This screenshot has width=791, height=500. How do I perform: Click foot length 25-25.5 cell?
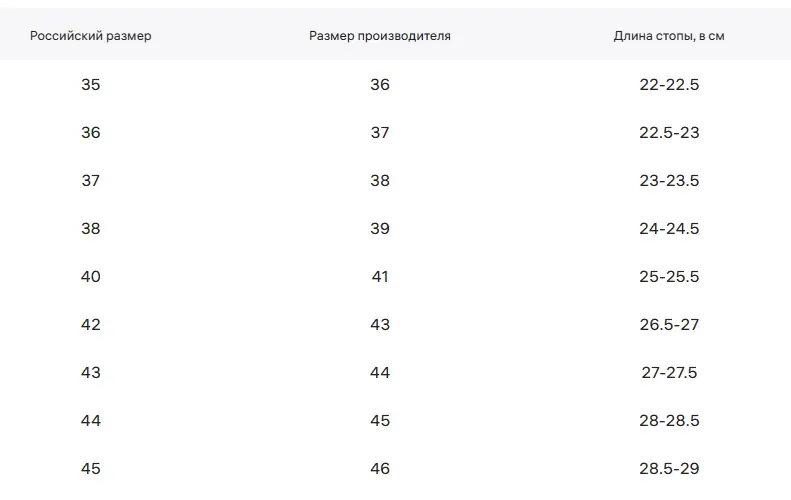click(x=669, y=277)
